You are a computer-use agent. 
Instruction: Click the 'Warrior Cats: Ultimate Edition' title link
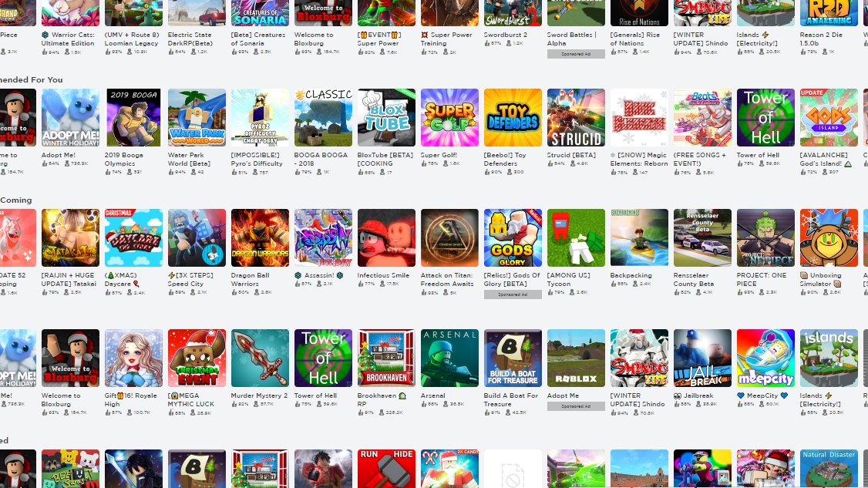[x=68, y=39]
